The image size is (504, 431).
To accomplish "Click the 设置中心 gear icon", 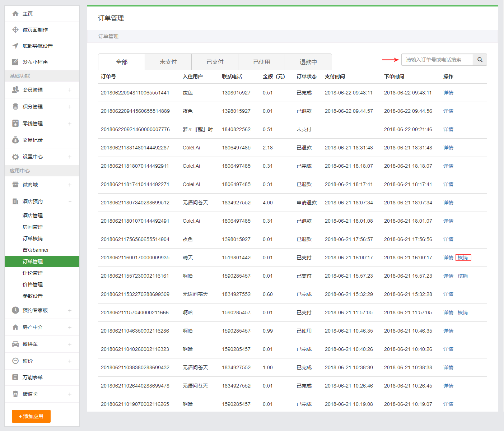I will click(15, 157).
